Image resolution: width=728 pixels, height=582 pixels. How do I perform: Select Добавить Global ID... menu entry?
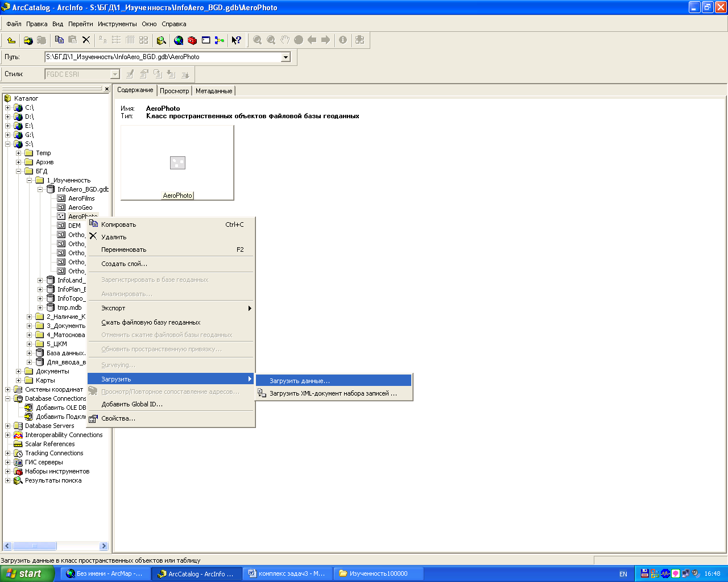171,404
